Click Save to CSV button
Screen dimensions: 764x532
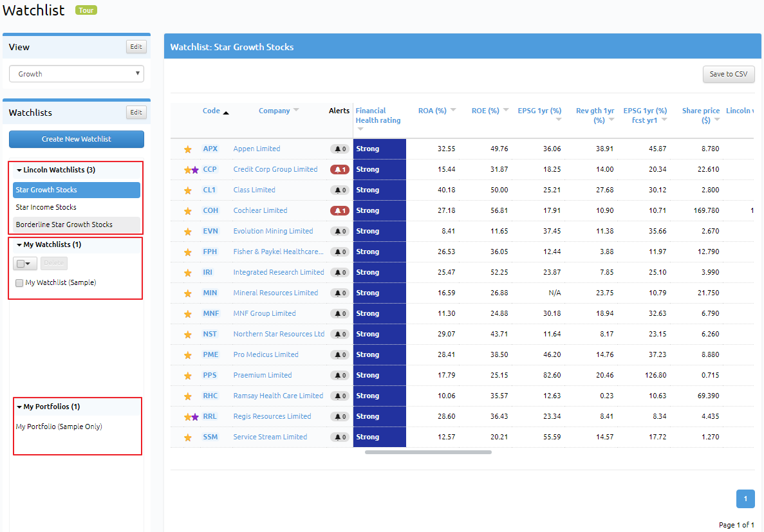729,74
